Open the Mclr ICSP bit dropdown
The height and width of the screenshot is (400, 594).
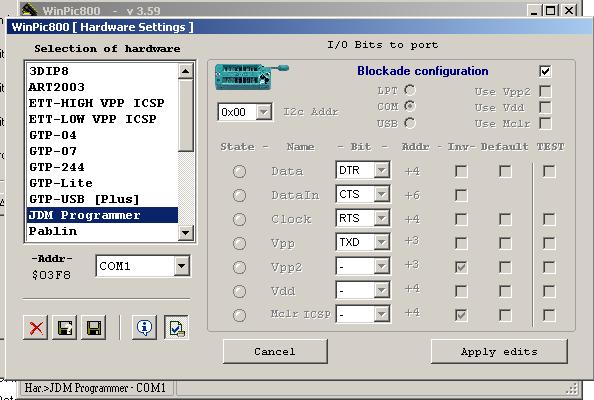(x=381, y=314)
